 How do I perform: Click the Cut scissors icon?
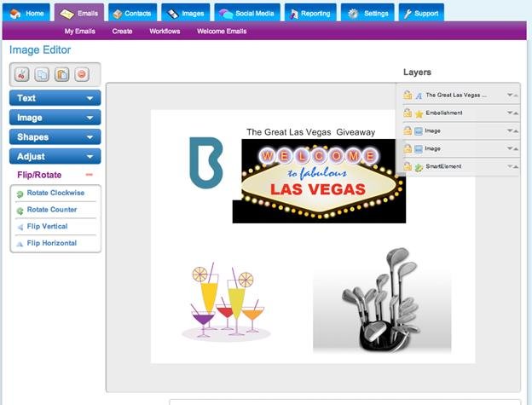pos(21,74)
